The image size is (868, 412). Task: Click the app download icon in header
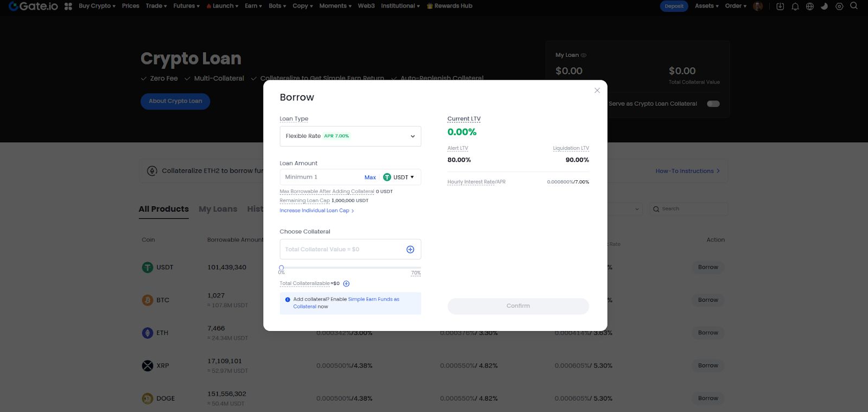tap(780, 7)
